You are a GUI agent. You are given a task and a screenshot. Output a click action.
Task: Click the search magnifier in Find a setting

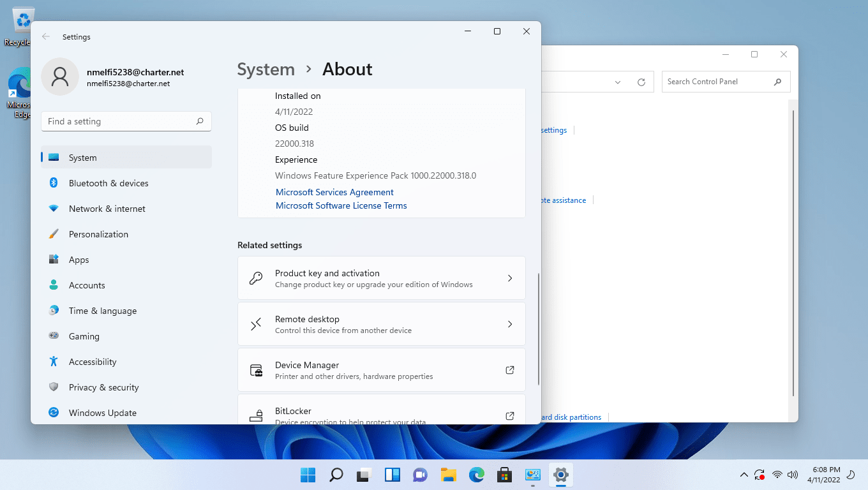(200, 121)
